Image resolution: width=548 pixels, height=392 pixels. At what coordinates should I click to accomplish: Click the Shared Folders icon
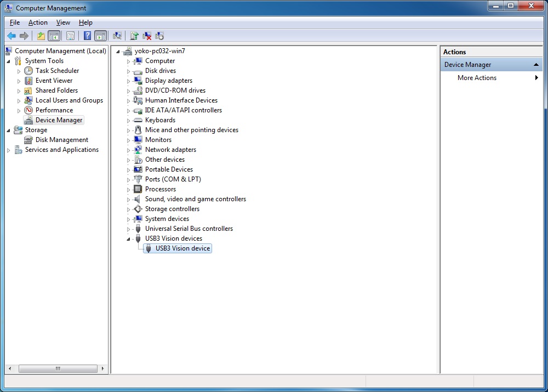[28, 90]
